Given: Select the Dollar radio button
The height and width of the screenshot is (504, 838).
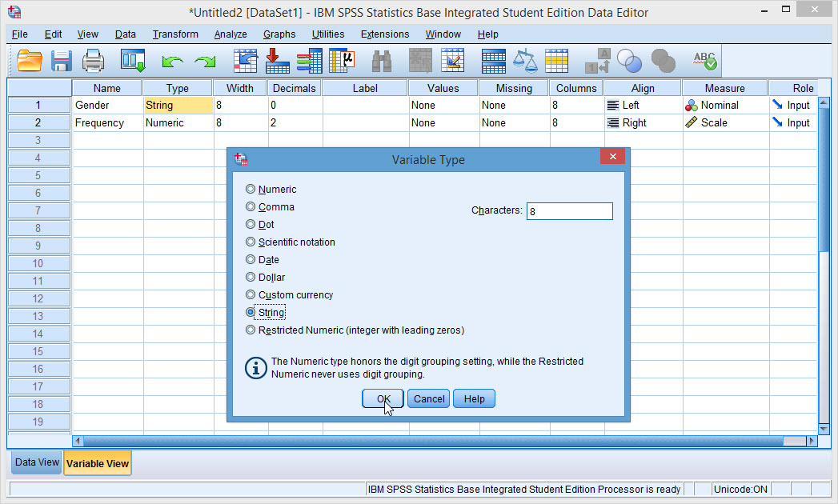Looking at the screenshot, I should click(250, 277).
